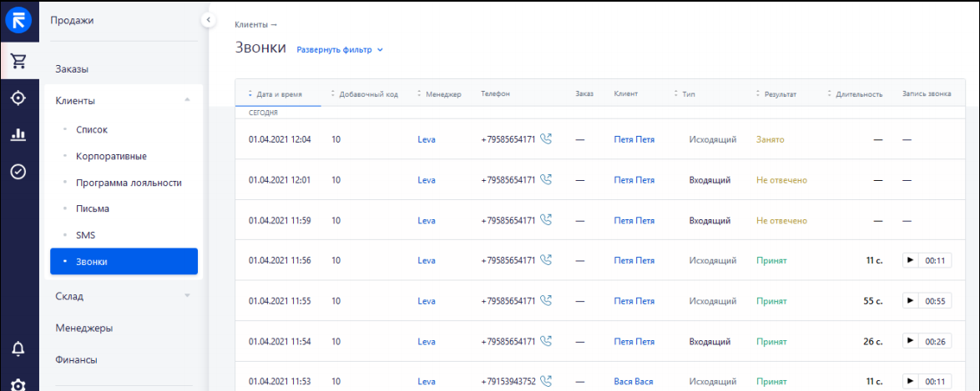This screenshot has height=391, width=980.
Task: Play the 00:55 call recording
Action: 911,300
